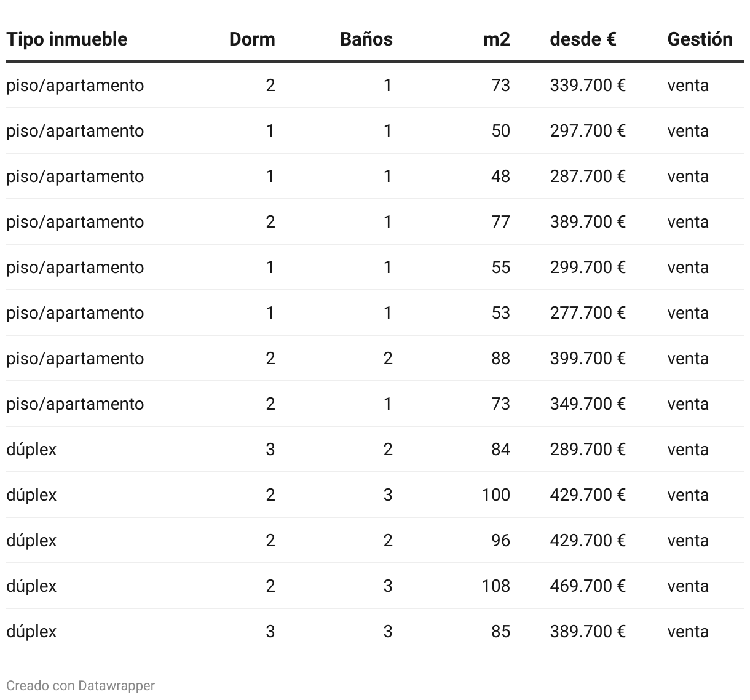
Task: Click the m2 column header
Action: click(497, 39)
